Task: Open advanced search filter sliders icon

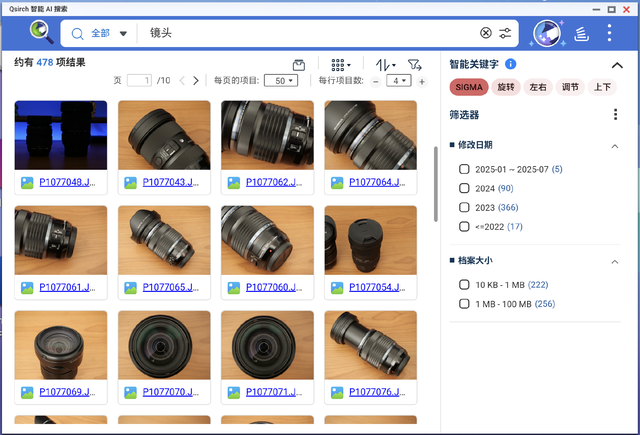Action: tap(506, 33)
